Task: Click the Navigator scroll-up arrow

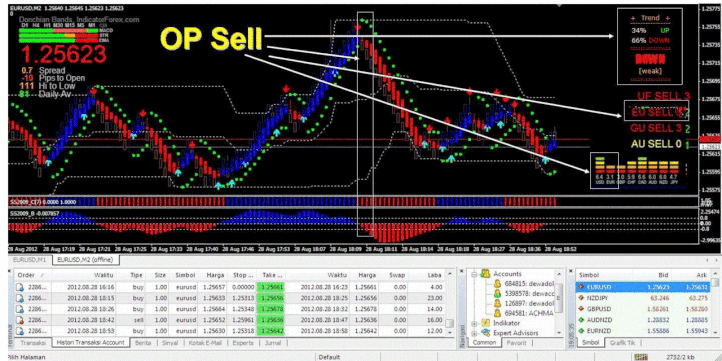Action: coord(559,274)
